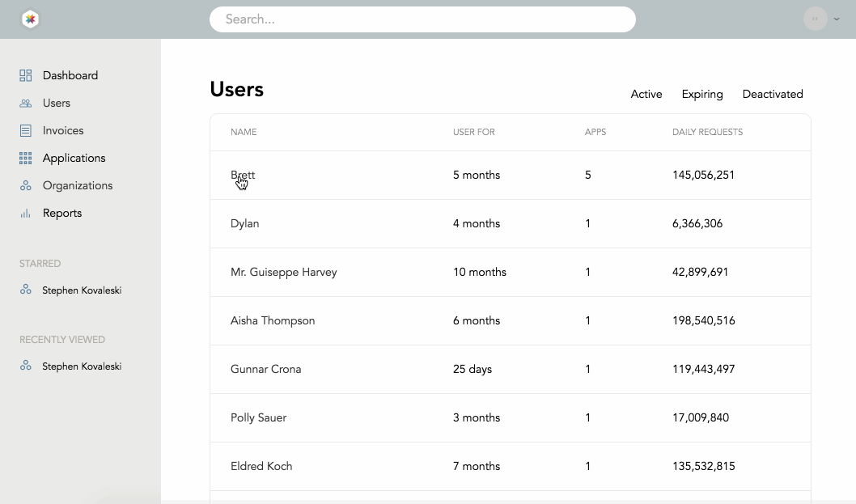Select the Organizations sidebar icon
The image size is (856, 504).
pos(26,185)
